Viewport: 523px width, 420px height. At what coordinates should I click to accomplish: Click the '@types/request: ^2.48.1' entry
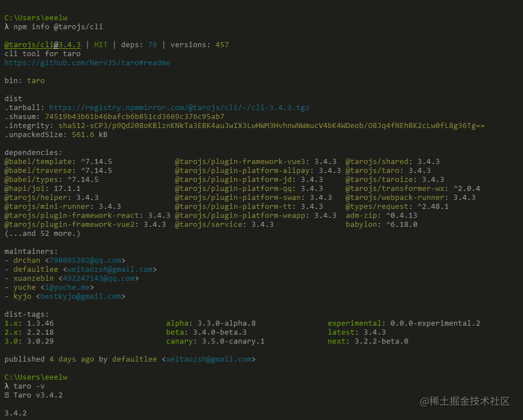pyautogui.click(x=397, y=207)
